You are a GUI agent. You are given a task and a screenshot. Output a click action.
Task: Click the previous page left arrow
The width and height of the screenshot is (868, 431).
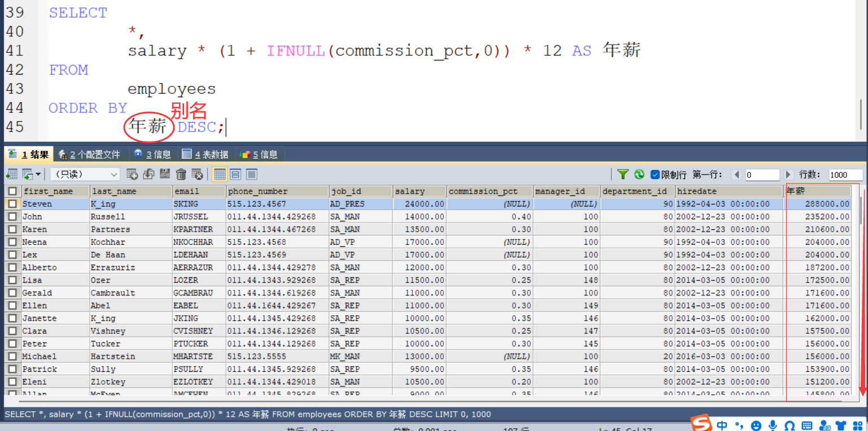click(736, 175)
